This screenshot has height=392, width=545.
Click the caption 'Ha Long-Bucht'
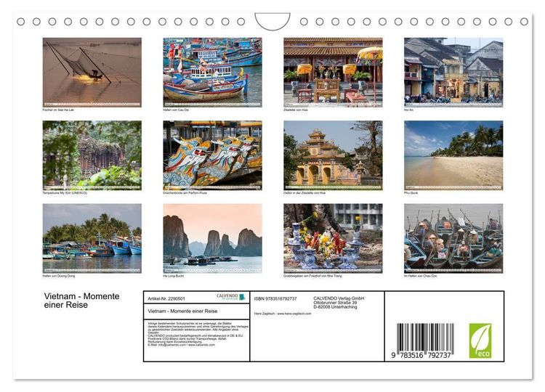[x=174, y=276]
